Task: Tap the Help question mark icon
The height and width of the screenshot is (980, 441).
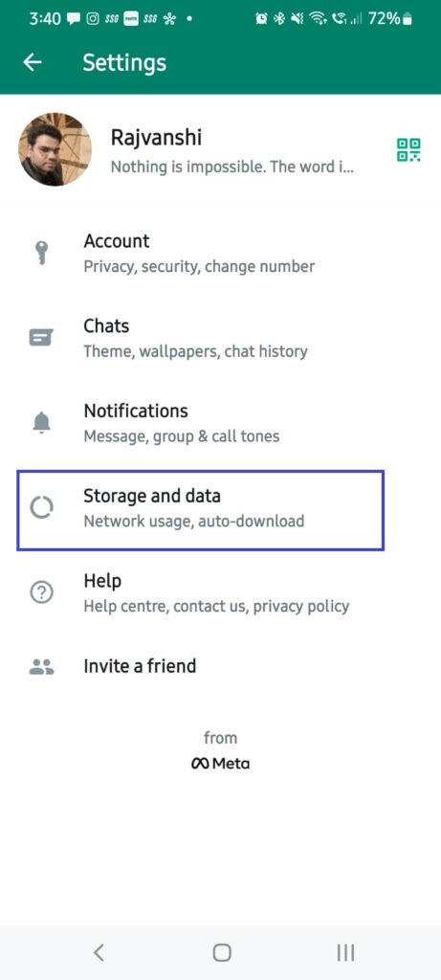Action: [x=42, y=592]
